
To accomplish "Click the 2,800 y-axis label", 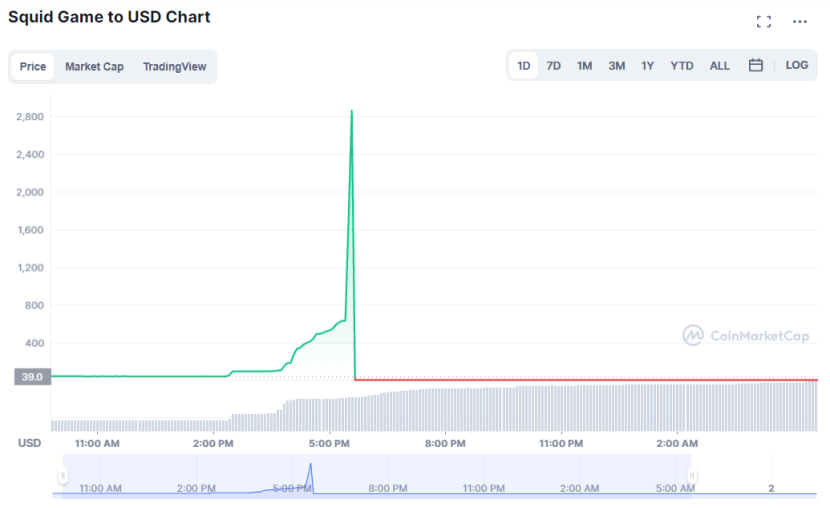I will [30, 117].
